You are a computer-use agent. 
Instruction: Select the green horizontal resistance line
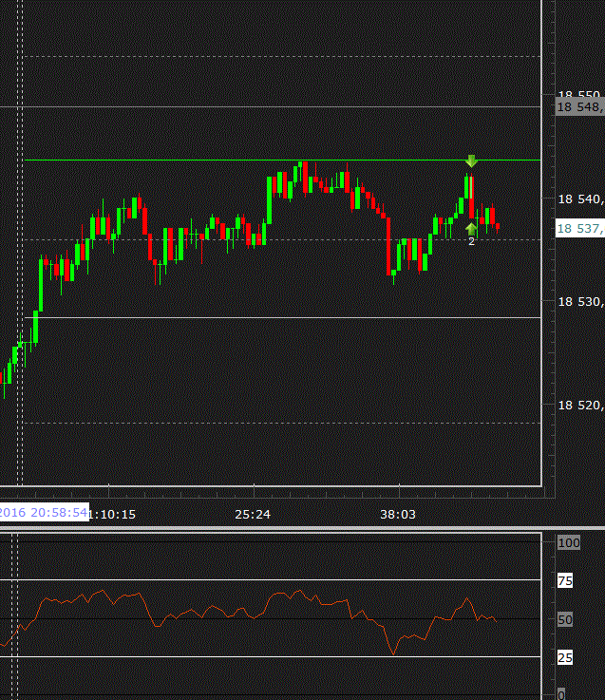tap(282, 160)
